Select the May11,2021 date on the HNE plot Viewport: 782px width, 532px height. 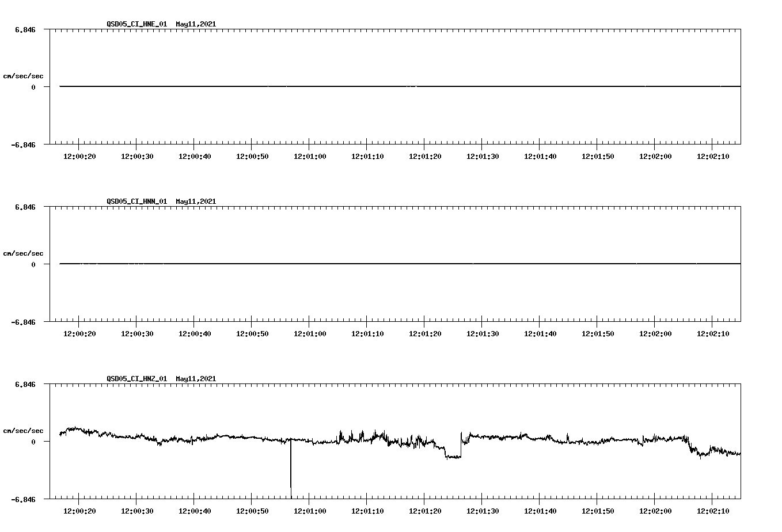195,24
